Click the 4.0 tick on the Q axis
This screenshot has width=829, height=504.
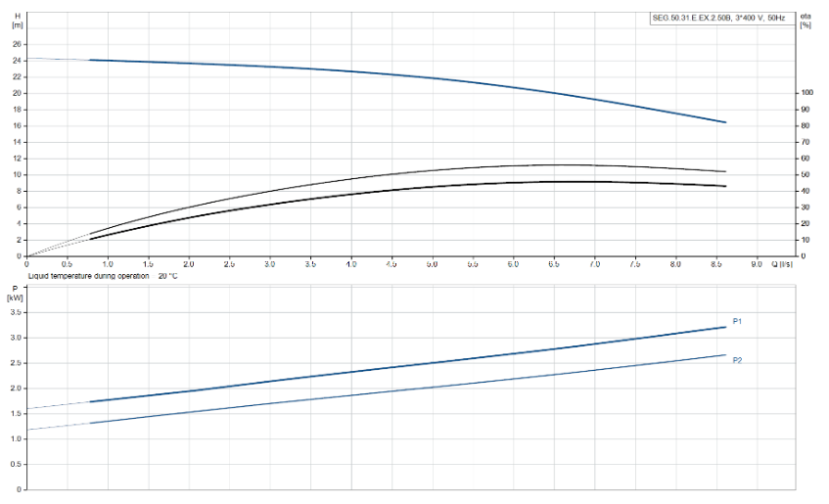pos(351,264)
